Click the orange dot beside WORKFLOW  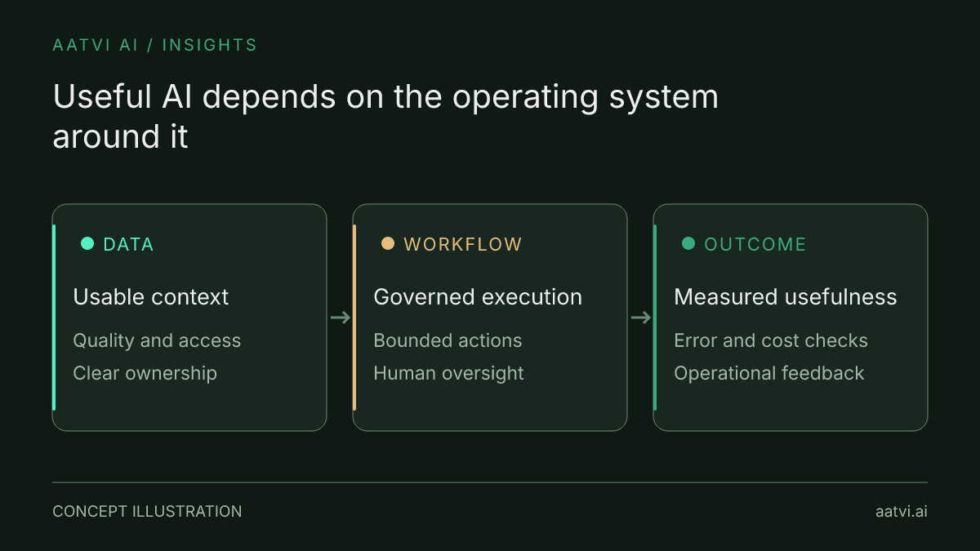(x=388, y=243)
